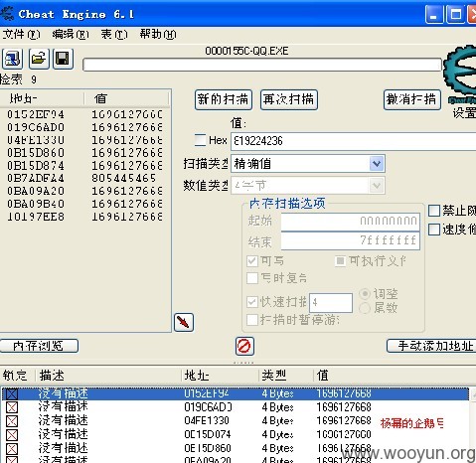
Task: Click the 地址 column header in results
Action: 42,98
